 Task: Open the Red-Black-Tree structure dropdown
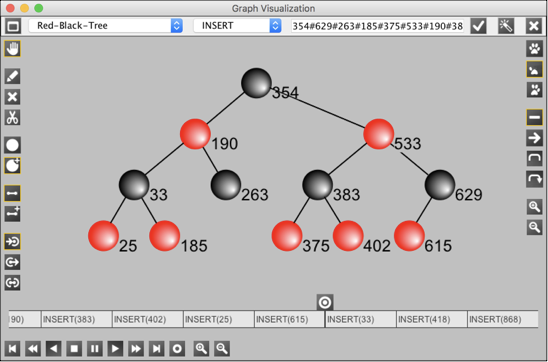(106, 26)
